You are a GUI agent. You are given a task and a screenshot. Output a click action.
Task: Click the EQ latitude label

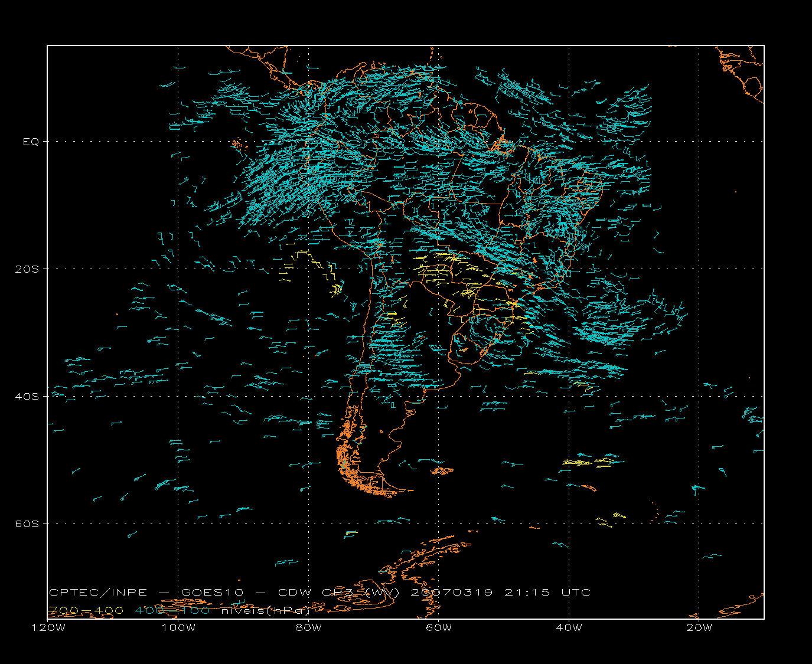pos(31,142)
